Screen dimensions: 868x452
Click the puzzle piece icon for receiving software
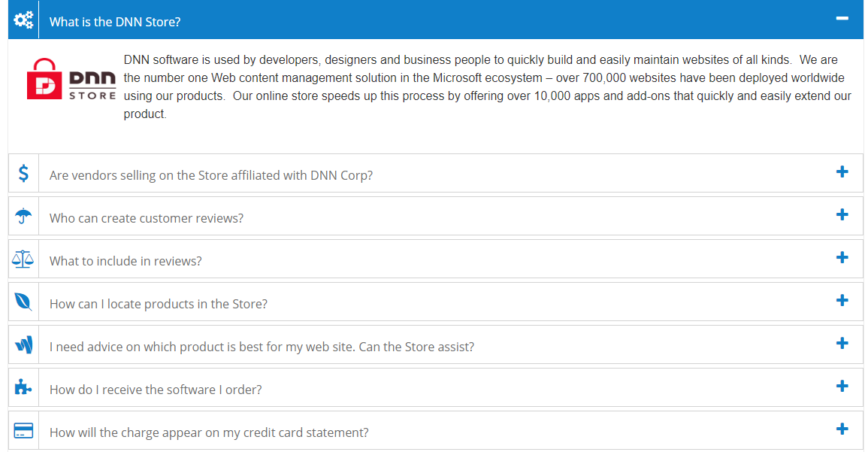point(23,387)
